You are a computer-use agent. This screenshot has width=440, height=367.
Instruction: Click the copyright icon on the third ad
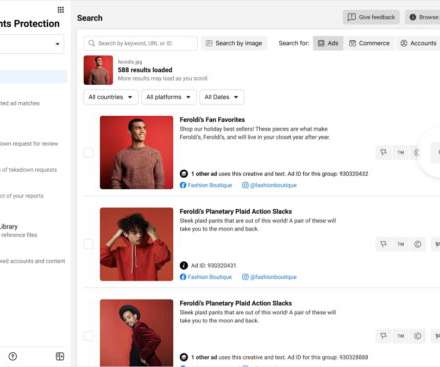pyautogui.click(x=418, y=336)
